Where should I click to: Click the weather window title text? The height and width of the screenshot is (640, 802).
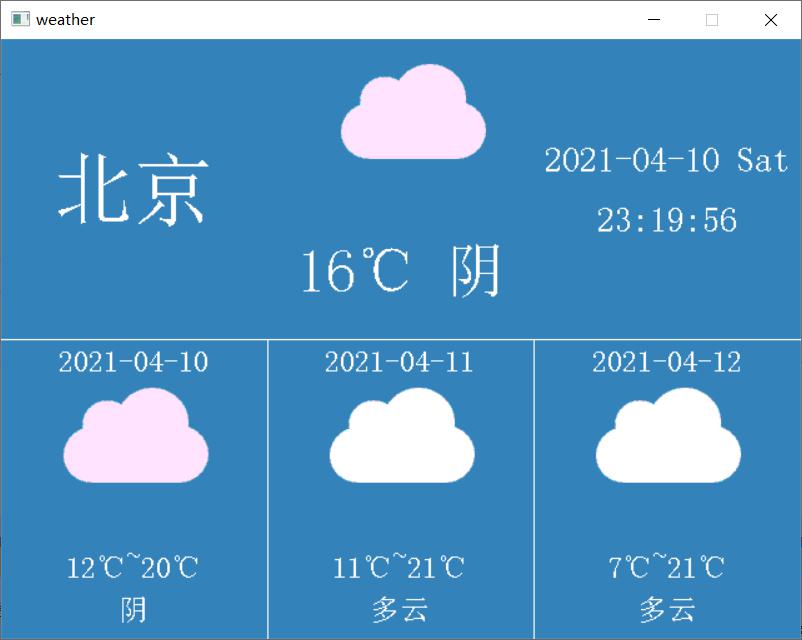(65, 20)
